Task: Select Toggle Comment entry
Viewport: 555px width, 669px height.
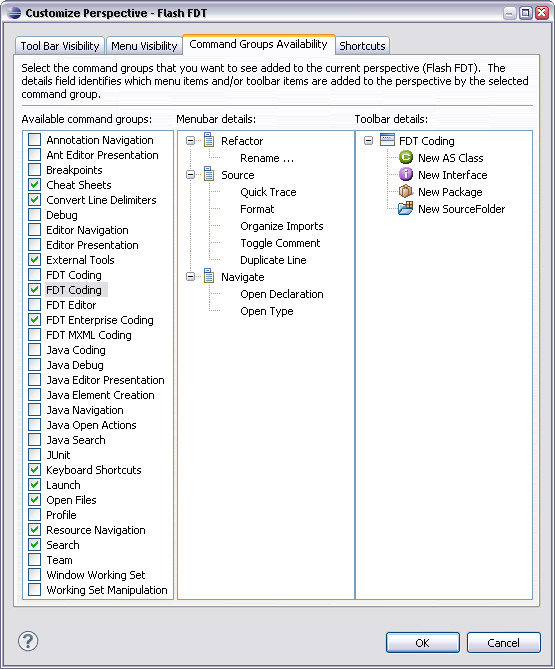Action: [280, 243]
